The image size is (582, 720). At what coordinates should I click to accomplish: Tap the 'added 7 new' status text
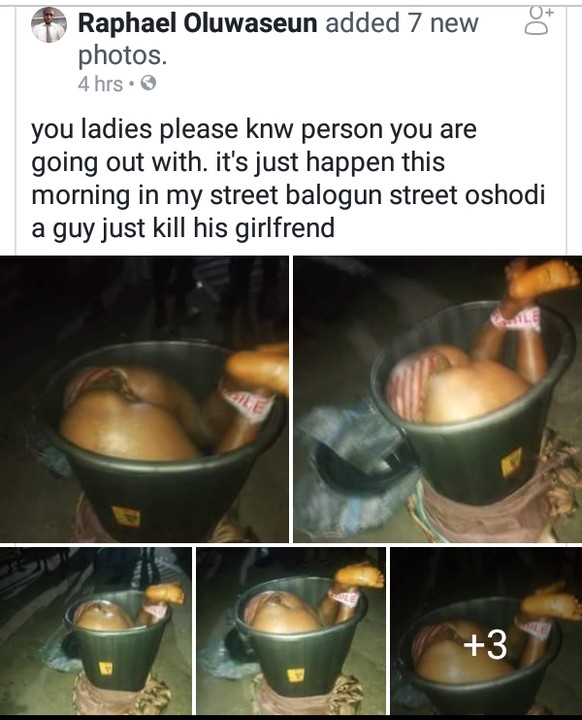pos(402,23)
